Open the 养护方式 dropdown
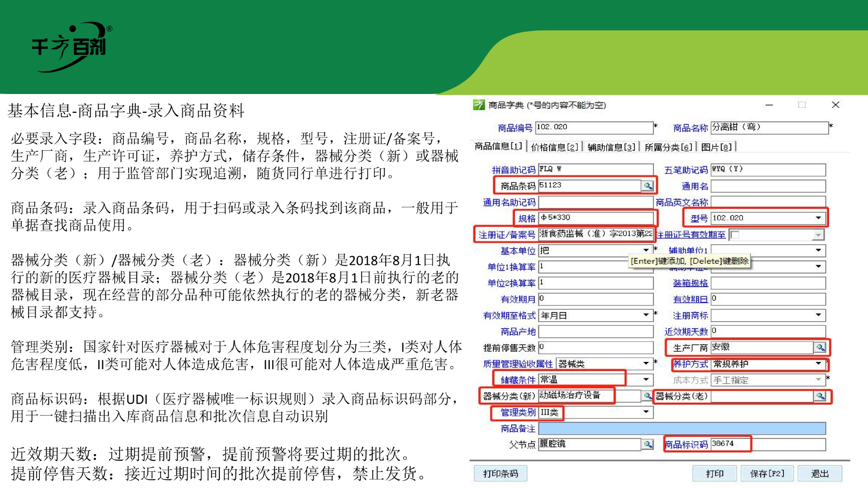The width and height of the screenshot is (868, 488). tap(818, 363)
